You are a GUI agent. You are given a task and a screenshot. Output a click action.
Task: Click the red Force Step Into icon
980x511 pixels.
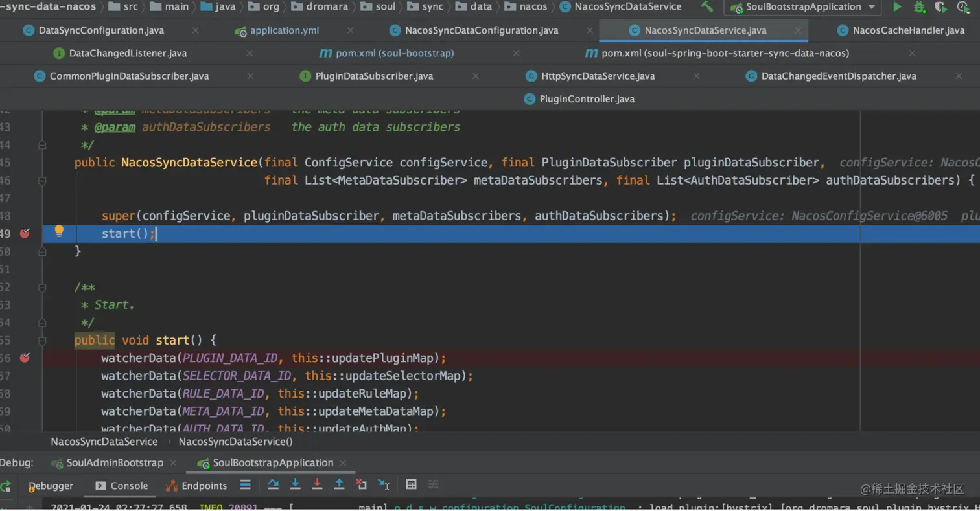pos(317,484)
